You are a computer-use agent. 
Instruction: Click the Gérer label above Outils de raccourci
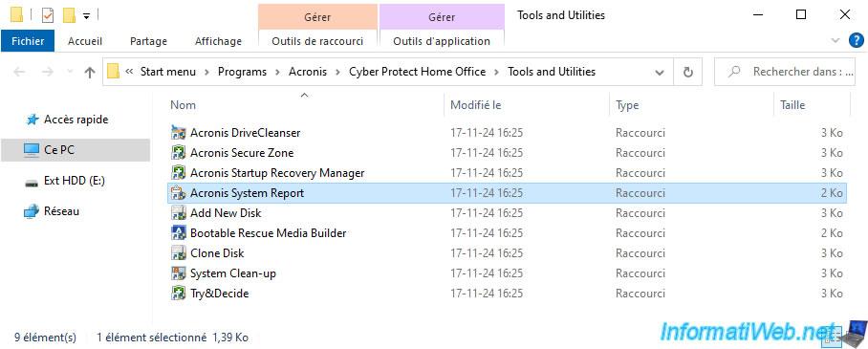pyautogui.click(x=317, y=16)
